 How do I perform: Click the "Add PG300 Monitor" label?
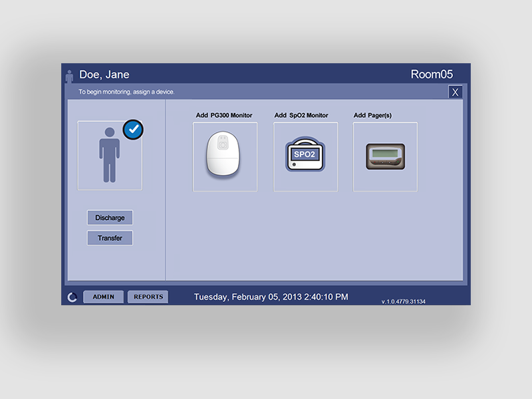point(224,115)
